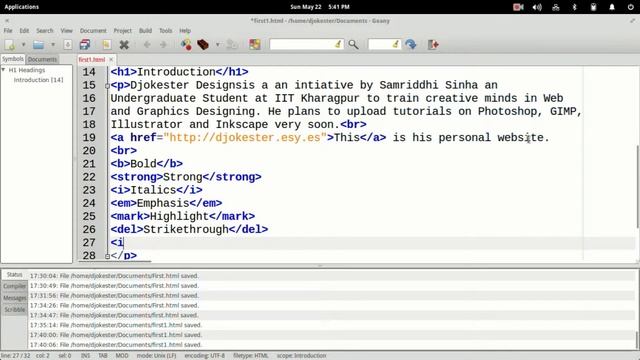Show the Compiler message tab
Screen dimensions: 640x360
[14, 287]
